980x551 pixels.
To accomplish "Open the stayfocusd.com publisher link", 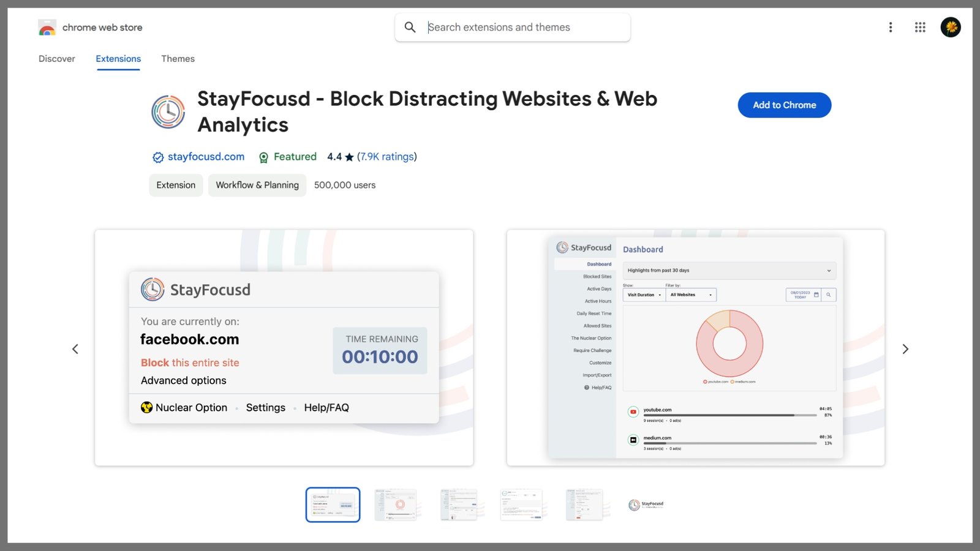I will coord(206,157).
